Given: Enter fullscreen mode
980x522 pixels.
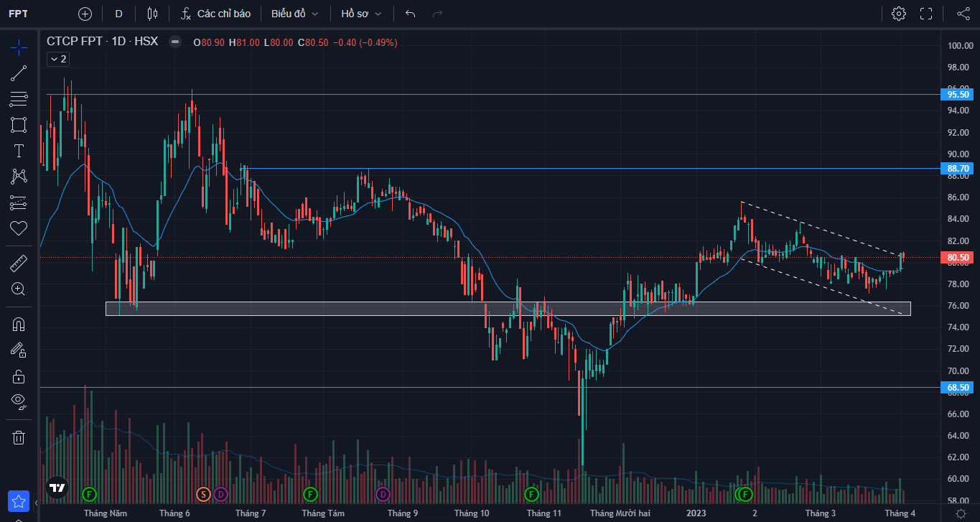Looking at the screenshot, I should [x=926, y=14].
